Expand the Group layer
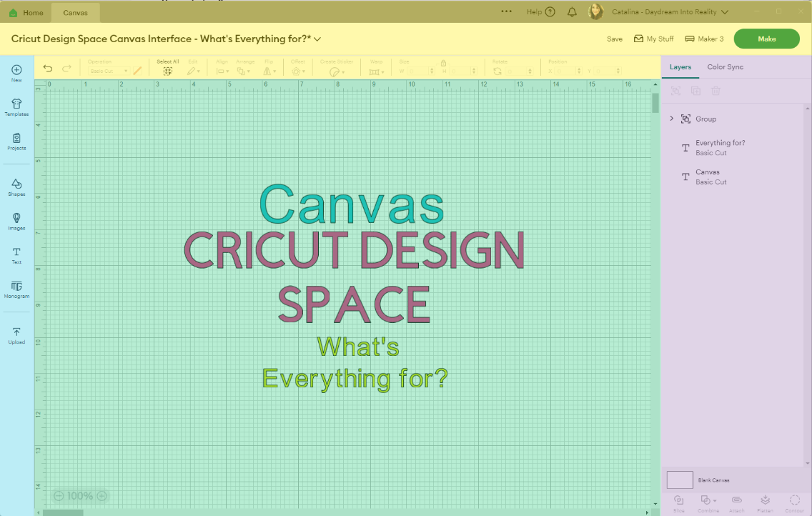The image size is (812, 516). click(x=672, y=119)
